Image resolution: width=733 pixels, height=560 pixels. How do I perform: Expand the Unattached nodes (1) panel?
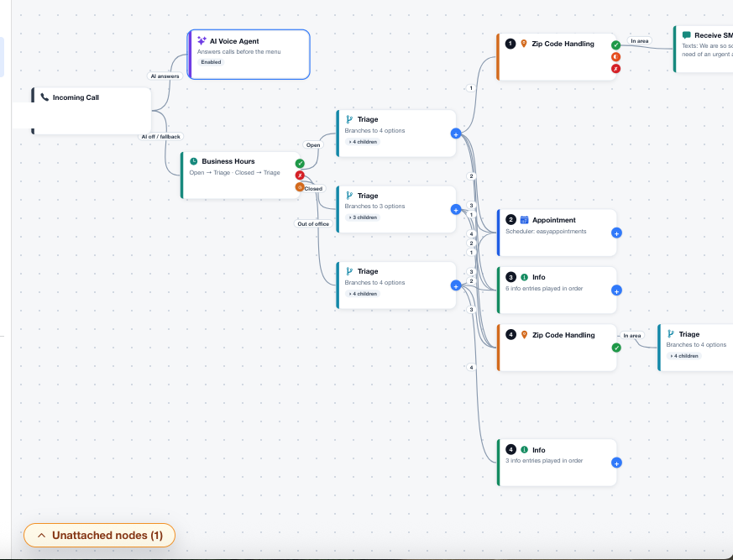pos(100,535)
